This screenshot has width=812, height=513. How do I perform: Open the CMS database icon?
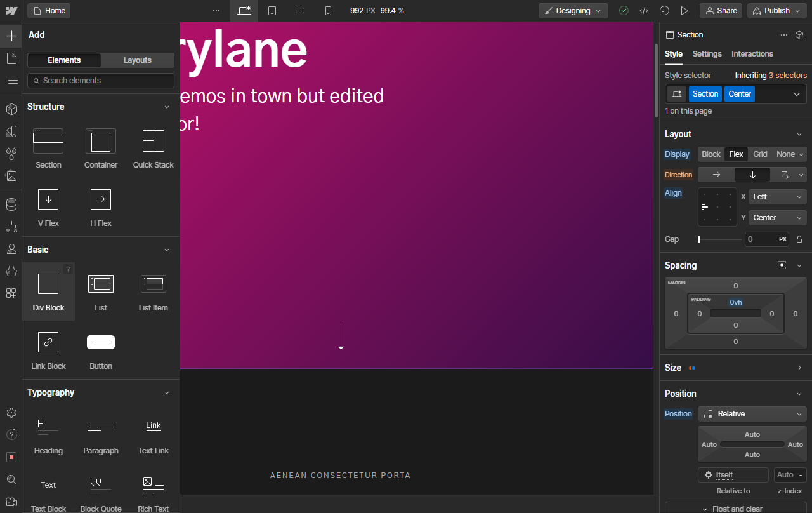click(11, 204)
